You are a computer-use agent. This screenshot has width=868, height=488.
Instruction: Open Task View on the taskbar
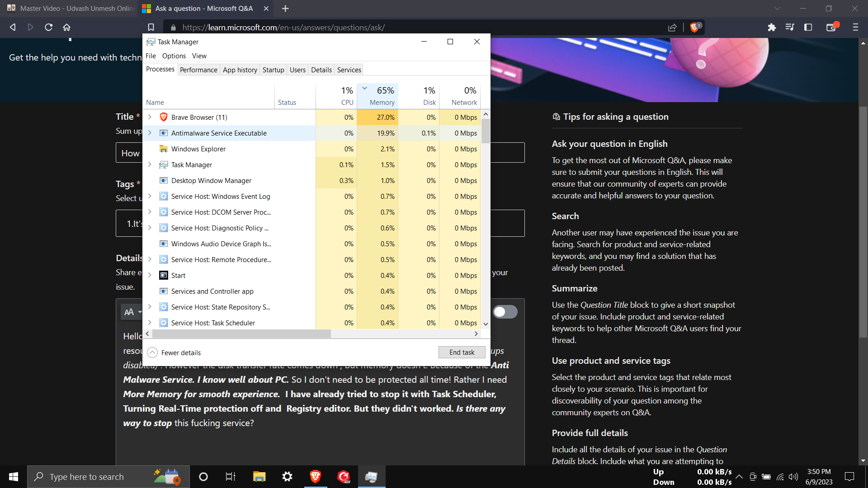[231, 477]
